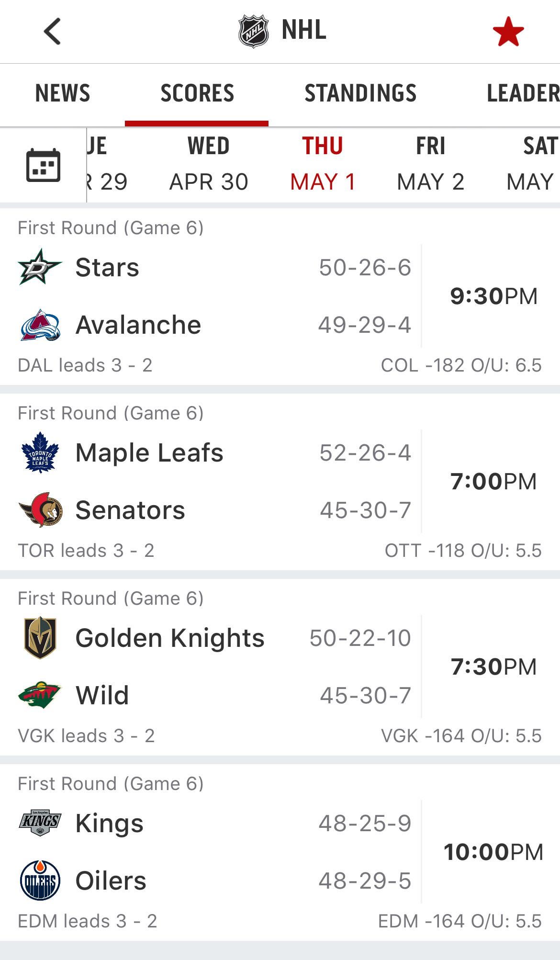The width and height of the screenshot is (560, 960).
Task: Tap the Ottawa Senators logo
Action: click(41, 510)
